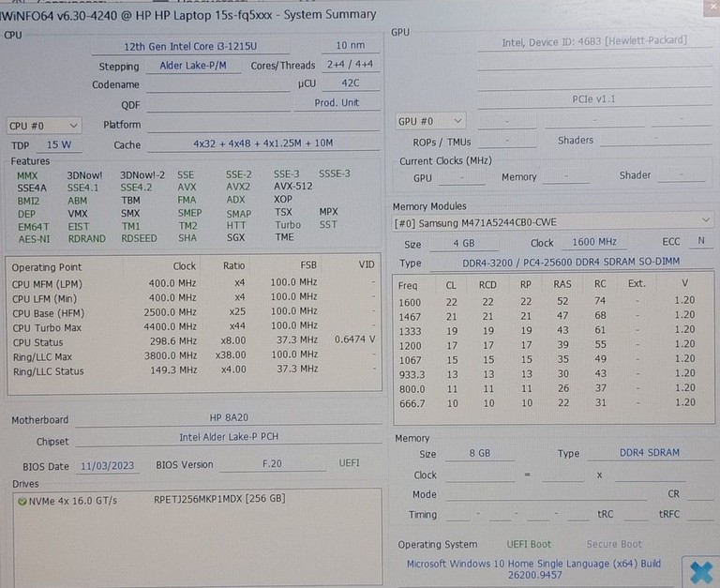Expand the Samsung M471A5244CB0-CWE memory module dropdown
This screenshot has height=588, width=720.
coord(551,222)
